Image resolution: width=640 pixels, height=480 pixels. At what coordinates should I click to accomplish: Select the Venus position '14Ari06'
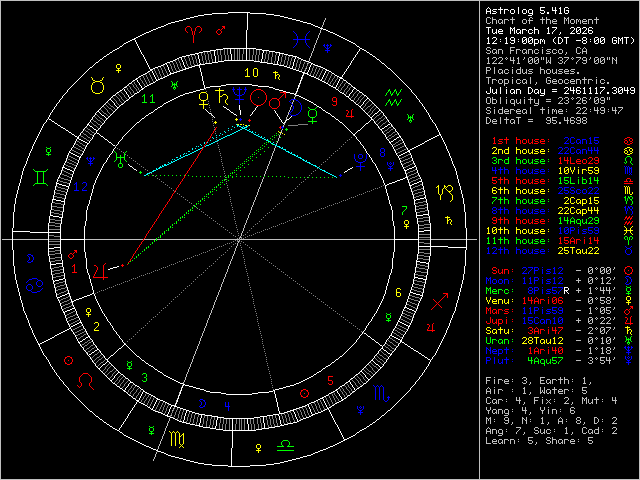click(x=542, y=301)
